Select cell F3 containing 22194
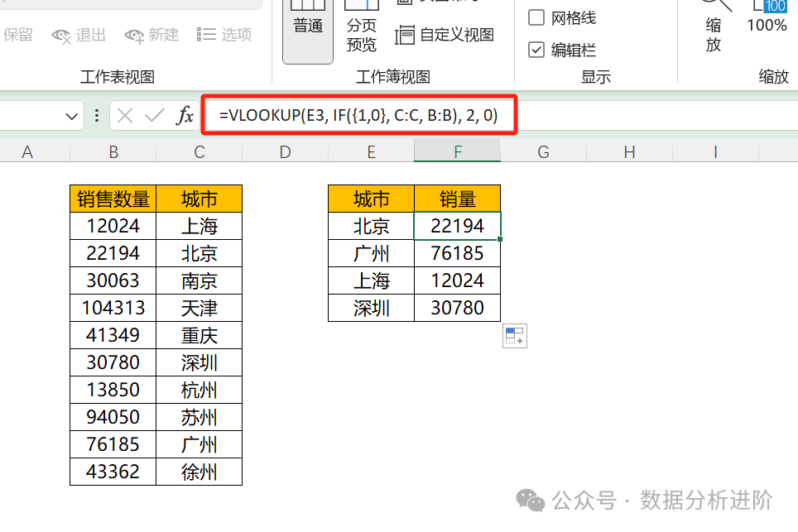798x532 pixels. click(457, 226)
